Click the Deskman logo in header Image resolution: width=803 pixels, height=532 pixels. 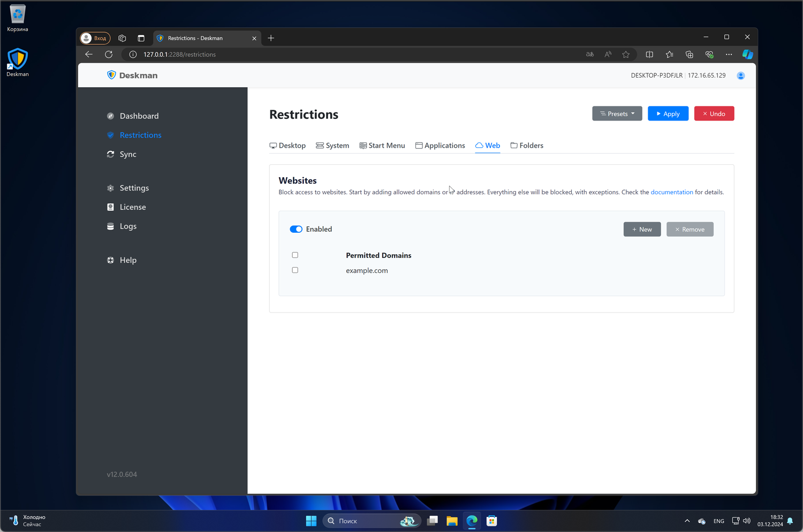tap(132, 75)
